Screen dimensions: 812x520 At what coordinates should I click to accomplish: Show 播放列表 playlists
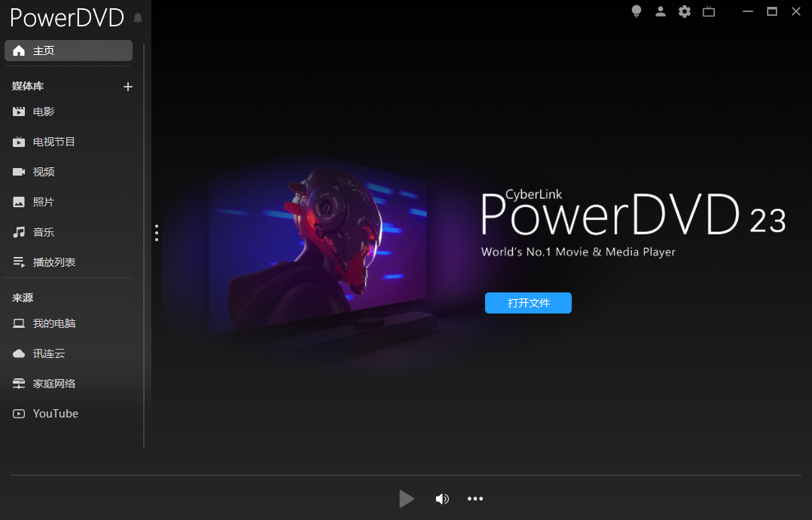(x=53, y=262)
